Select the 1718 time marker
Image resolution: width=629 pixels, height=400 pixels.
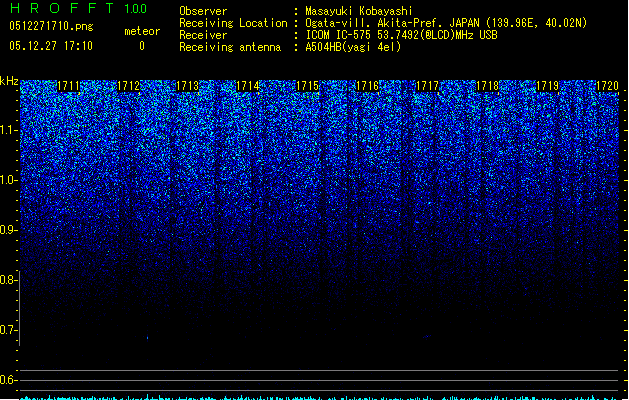(487, 86)
